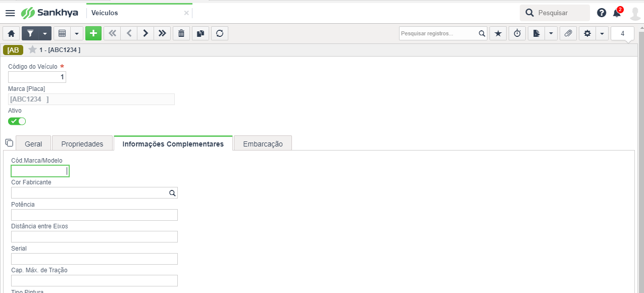Switch to the Embarcação tab
The image size is (644, 293).
263,143
